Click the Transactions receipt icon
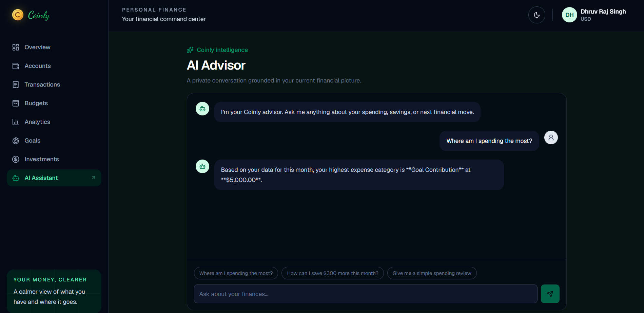 pyautogui.click(x=16, y=85)
